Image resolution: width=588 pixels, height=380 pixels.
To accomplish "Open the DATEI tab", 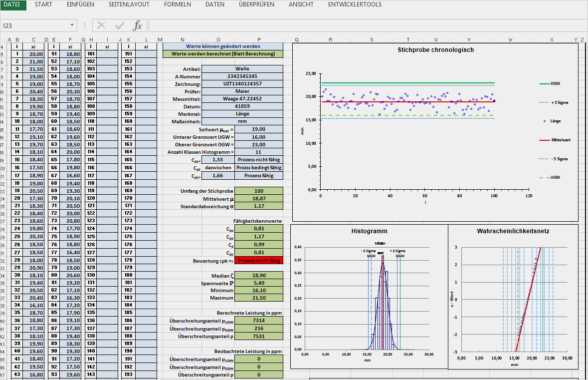I will [x=12, y=4].
